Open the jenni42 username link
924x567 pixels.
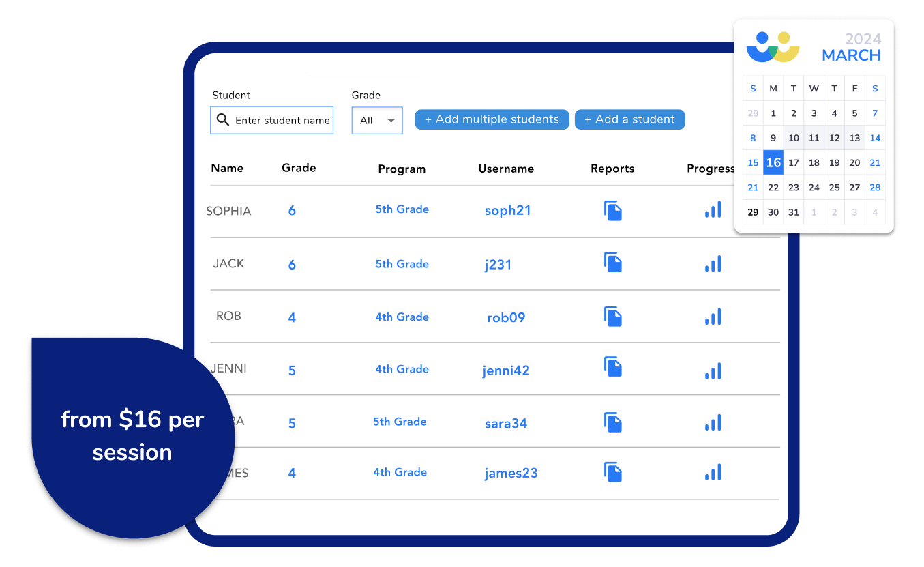pyautogui.click(x=505, y=370)
